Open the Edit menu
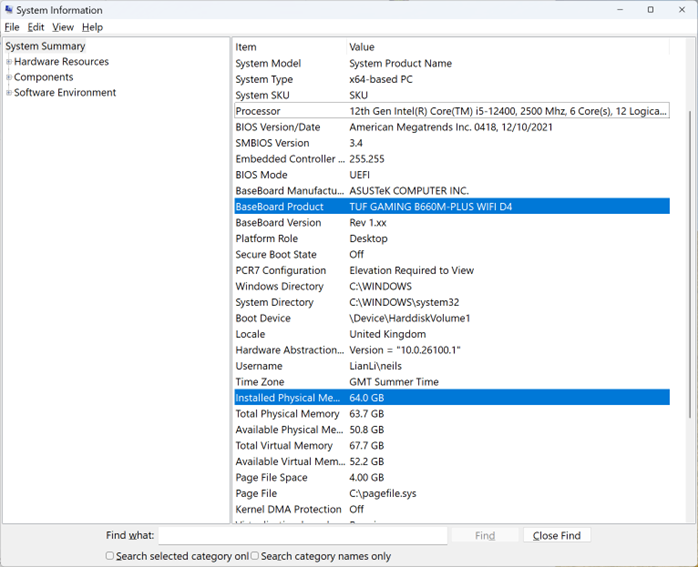 click(36, 27)
